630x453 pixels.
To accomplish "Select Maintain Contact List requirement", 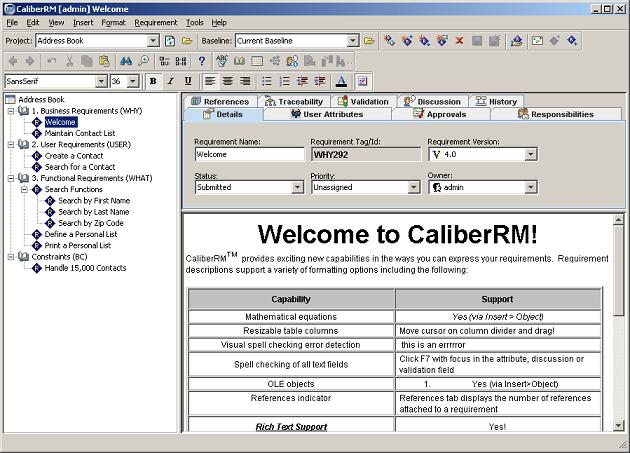I will pos(80,133).
